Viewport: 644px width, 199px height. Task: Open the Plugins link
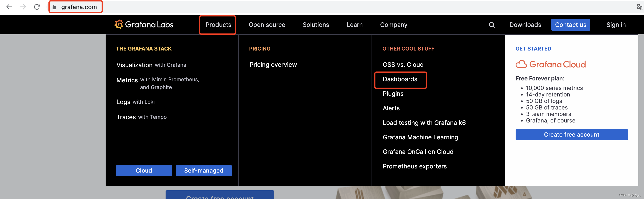[393, 94]
